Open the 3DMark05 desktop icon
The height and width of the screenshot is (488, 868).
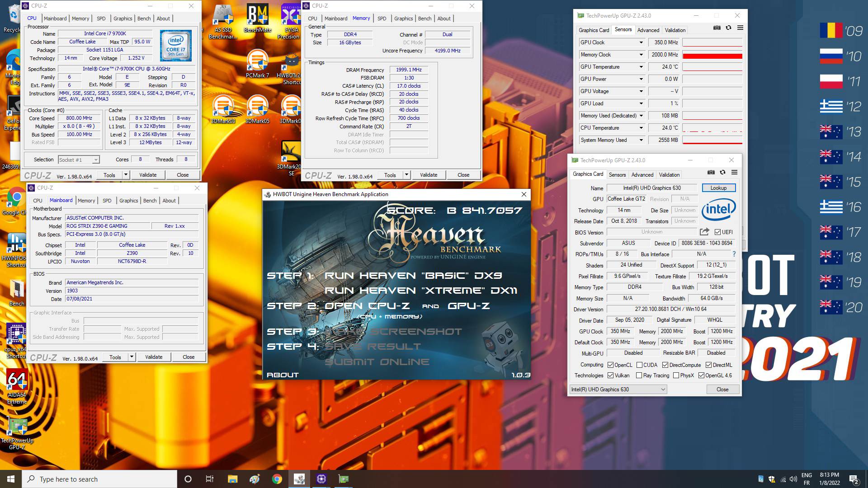pos(258,109)
